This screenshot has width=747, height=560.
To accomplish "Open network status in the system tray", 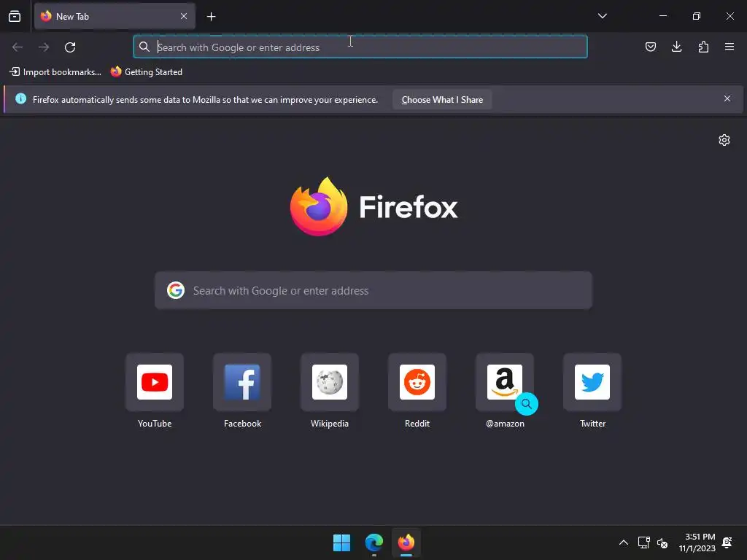I will tap(643, 542).
